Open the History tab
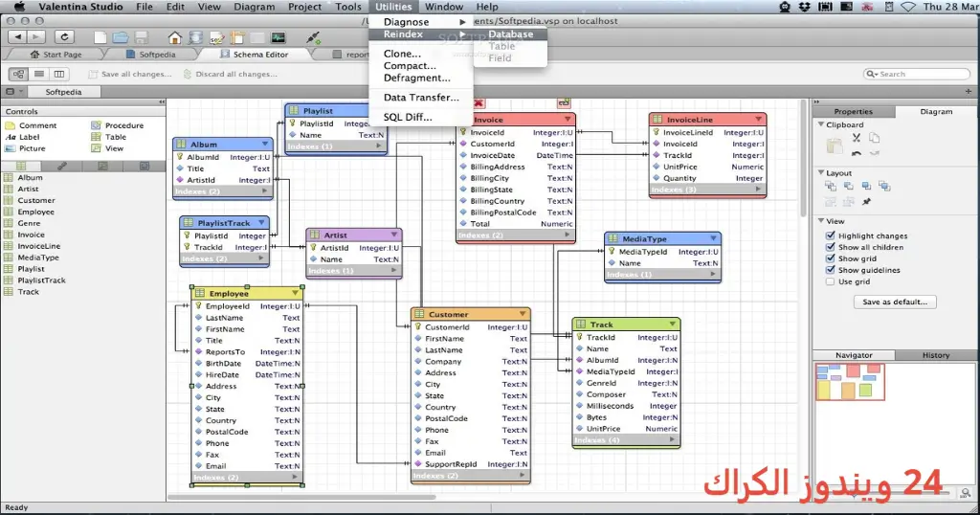This screenshot has width=980, height=515. pos(936,355)
